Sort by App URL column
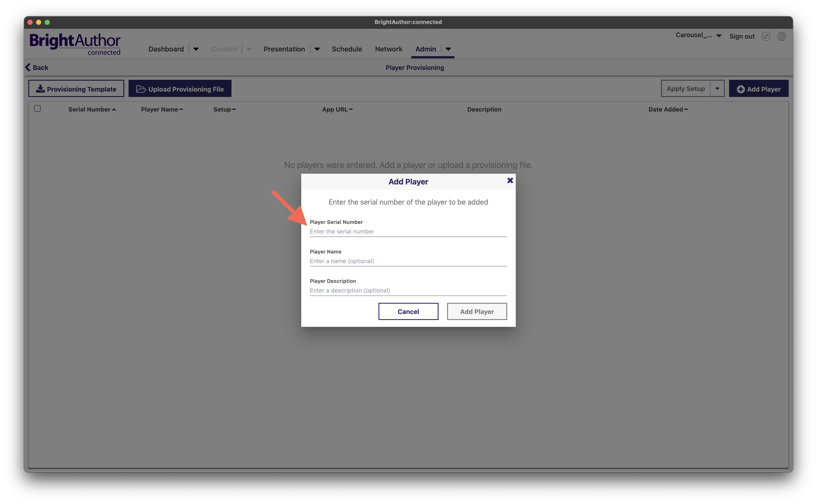817x504 pixels. (337, 109)
